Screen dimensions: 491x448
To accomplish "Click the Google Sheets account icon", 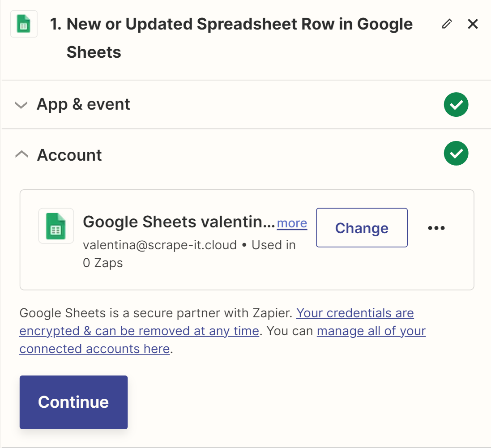I will click(x=56, y=226).
